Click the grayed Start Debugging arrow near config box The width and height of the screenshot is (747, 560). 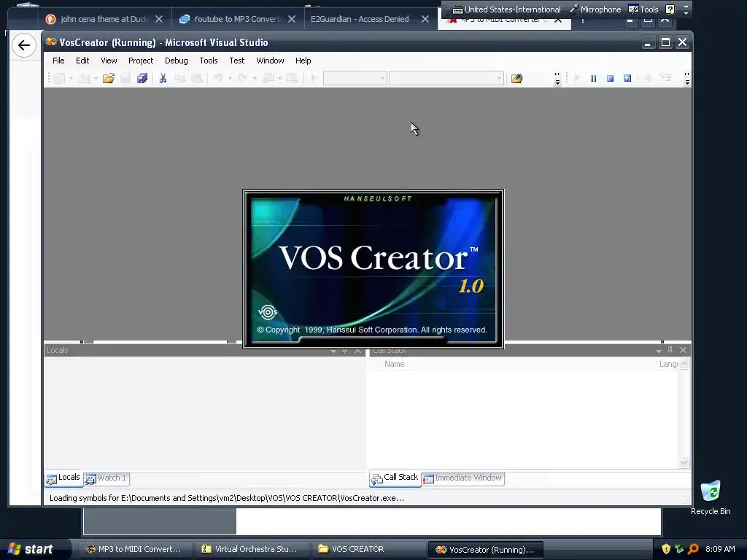[x=314, y=78]
